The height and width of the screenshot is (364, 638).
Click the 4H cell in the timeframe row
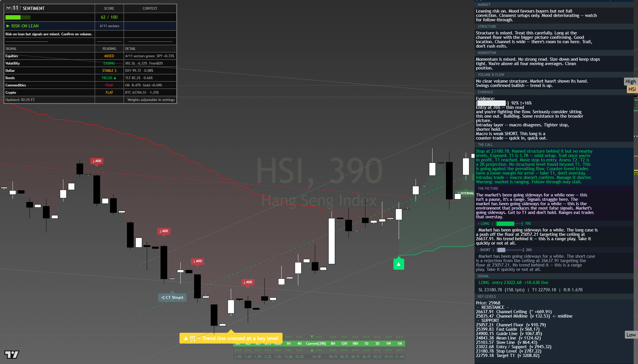(x=299, y=344)
